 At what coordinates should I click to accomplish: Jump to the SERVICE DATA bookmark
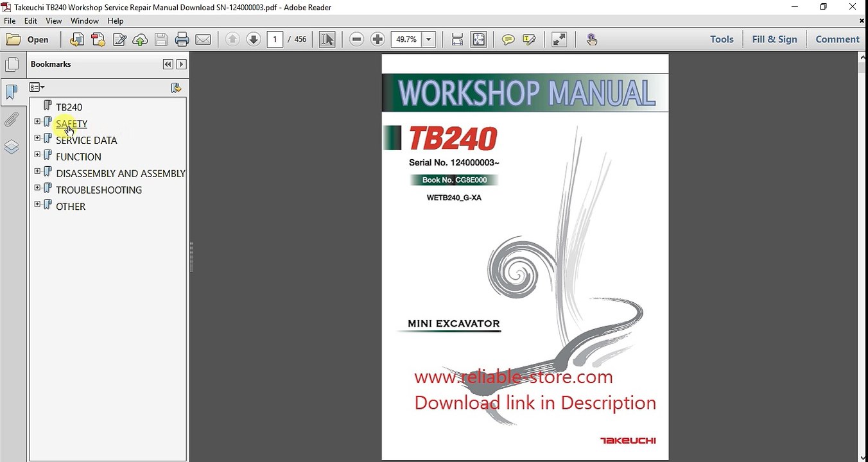(87, 141)
